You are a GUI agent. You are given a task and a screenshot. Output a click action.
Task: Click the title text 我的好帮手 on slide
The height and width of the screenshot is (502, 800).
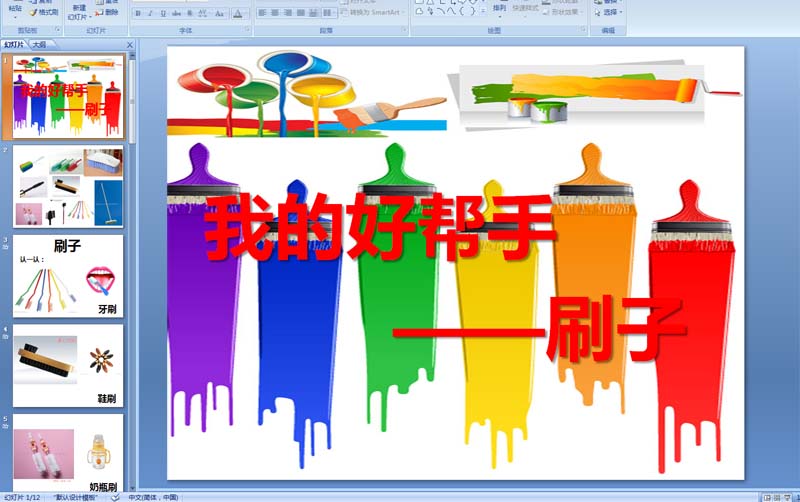(x=380, y=227)
